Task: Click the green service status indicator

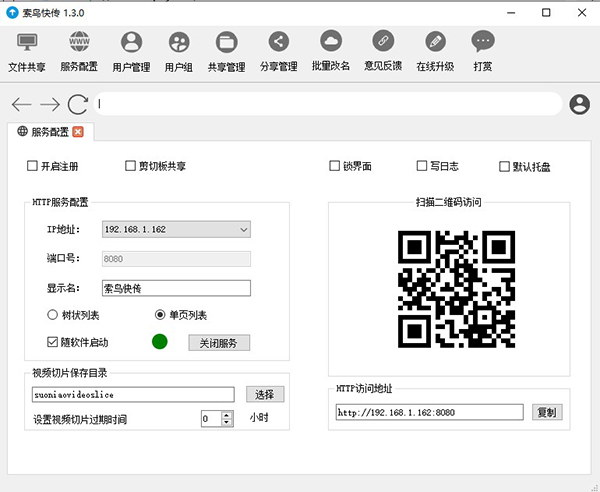Action: tap(160, 342)
